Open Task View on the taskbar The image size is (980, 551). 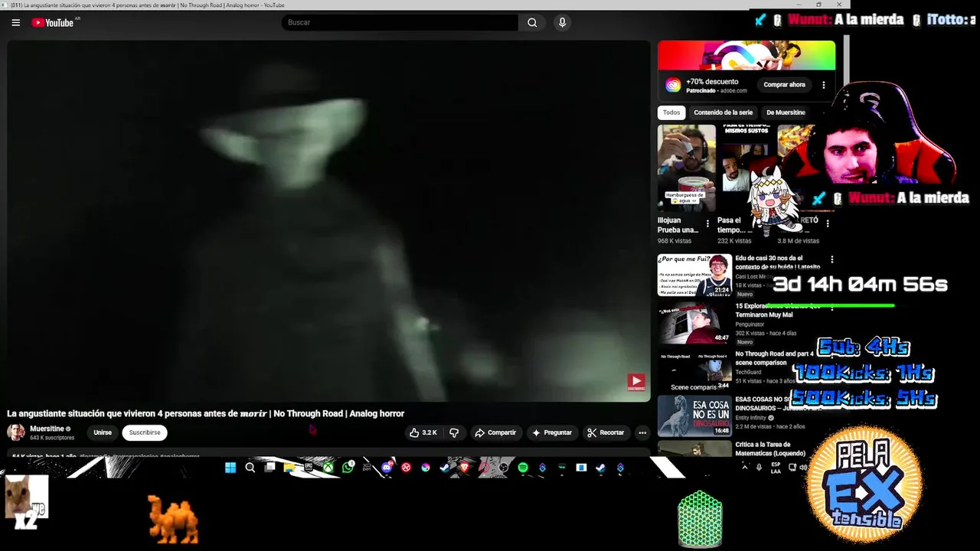(x=269, y=468)
